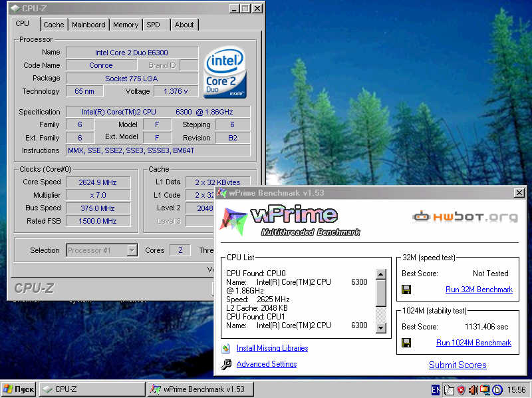Click the Submit Scores link
The height and width of the screenshot is (398, 532).
458,365
